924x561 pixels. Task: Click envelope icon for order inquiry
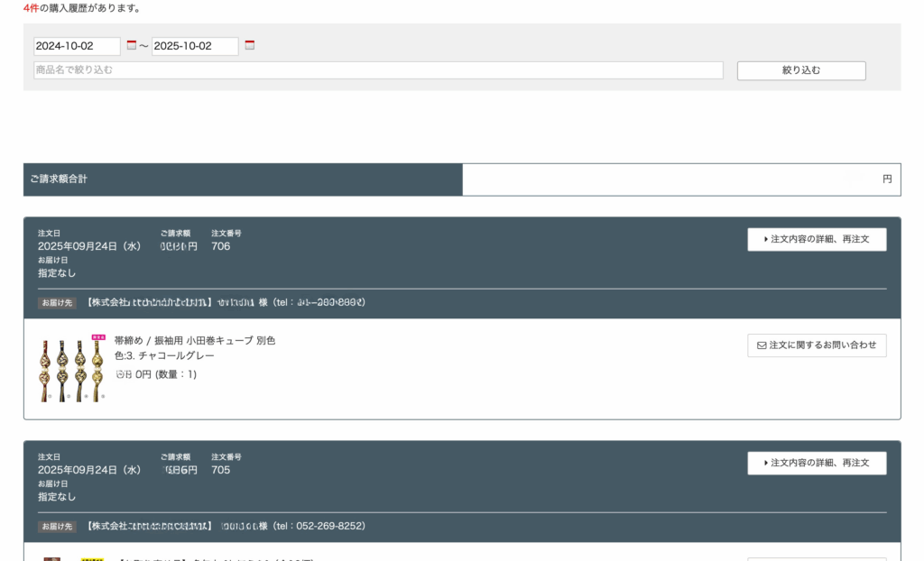761,345
